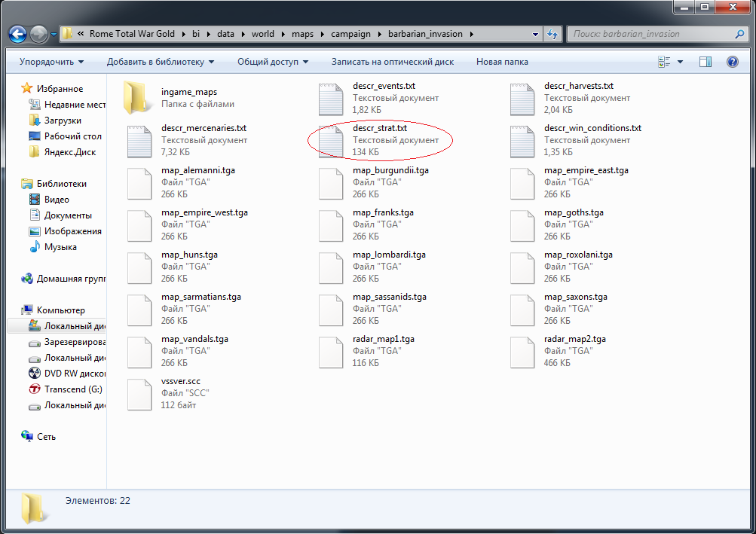Viewport: 756px width, 534px height.
Task: Open Добавить в библиотеку menu
Action: click(x=161, y=62)
